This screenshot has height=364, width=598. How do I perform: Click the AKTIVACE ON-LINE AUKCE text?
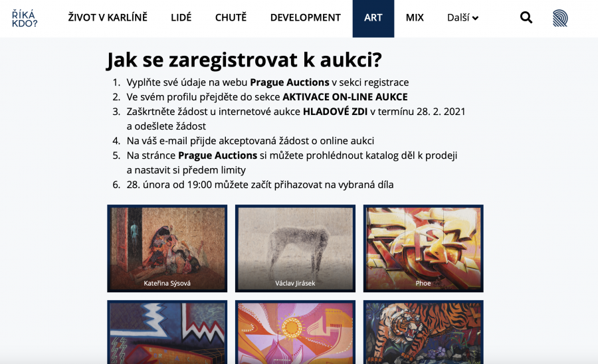pyautogui.click(x=345, y=97)
